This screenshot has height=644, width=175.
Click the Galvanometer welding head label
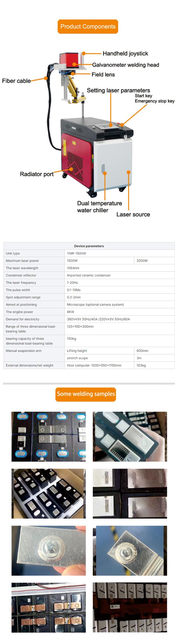point(125,65)
